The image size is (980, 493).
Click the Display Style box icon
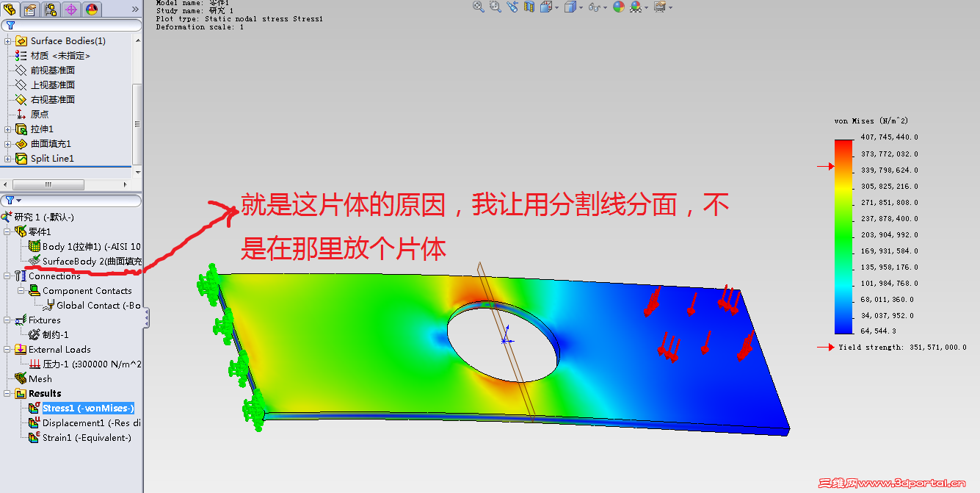pyautogui.click(x=570, y=7)
